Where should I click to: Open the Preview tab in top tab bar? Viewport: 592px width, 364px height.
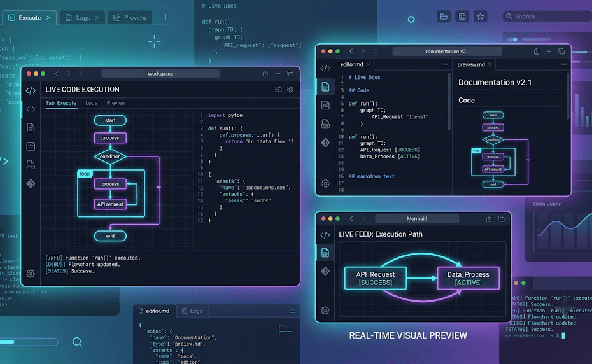[130, 18]
